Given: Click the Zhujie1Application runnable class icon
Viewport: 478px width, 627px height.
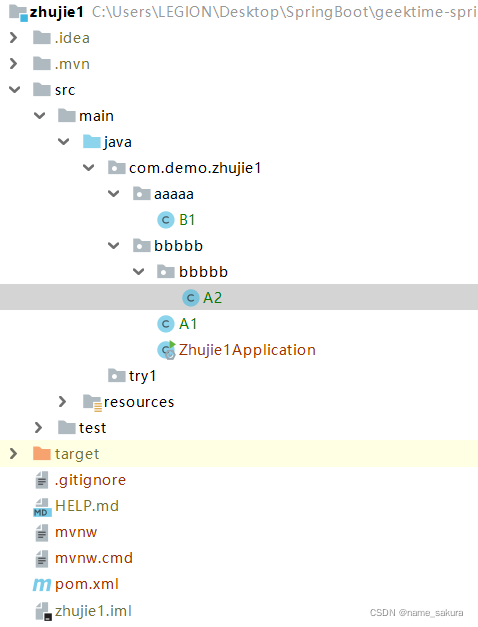Looking at the screenshot, I should [166, 350].
